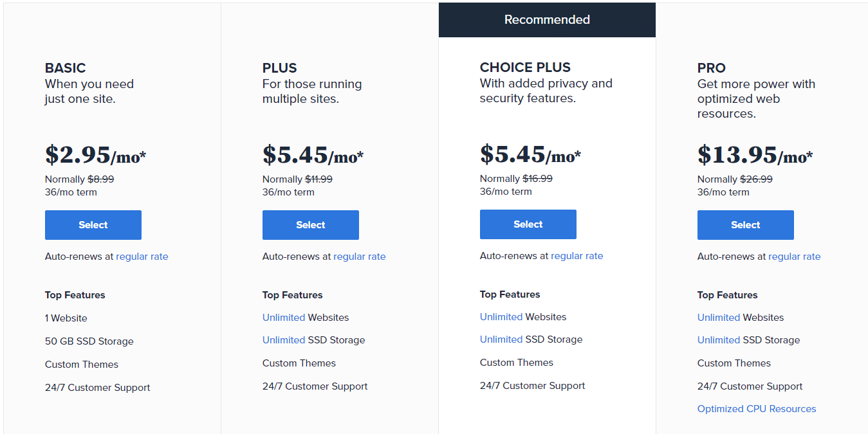868x434 pixels.
Task: Select the PLUS plan button
Action: (x=311, y=225)
